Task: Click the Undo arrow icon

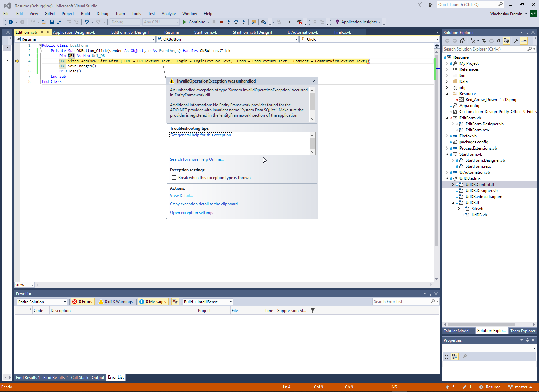Action: (87, 22)
